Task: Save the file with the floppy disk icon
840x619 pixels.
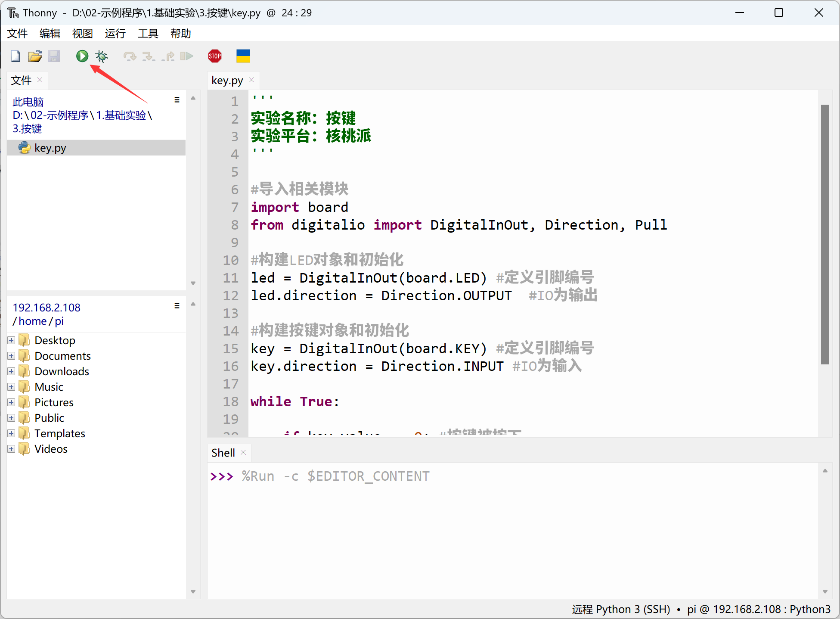Action: tap(54, 56)
